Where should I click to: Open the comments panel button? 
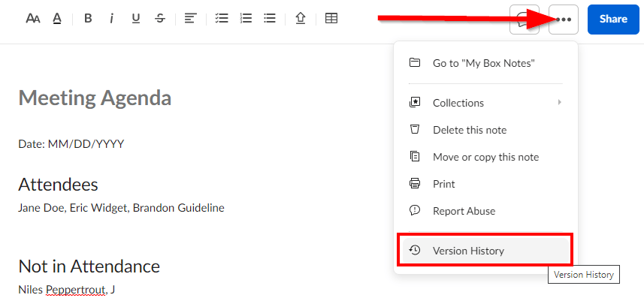point(525,20)
